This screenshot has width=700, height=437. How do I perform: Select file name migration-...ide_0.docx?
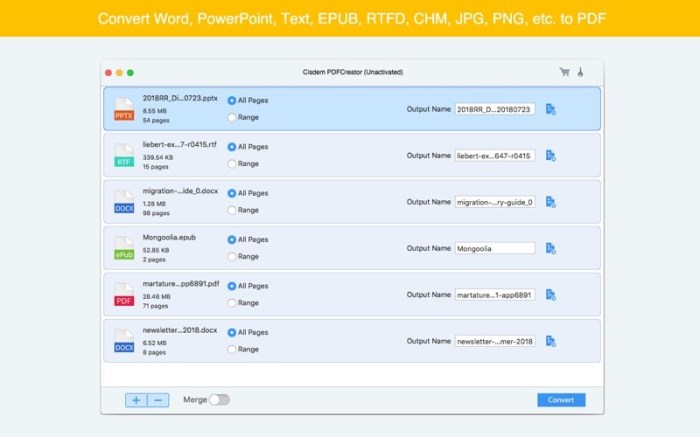pyautogui.click(x=180, y=191)
